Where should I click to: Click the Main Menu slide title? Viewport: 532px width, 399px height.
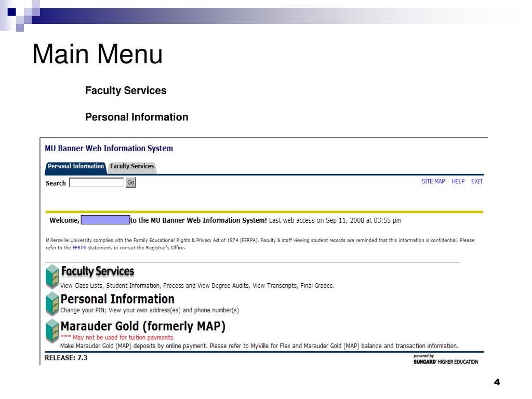pos(97,54)
